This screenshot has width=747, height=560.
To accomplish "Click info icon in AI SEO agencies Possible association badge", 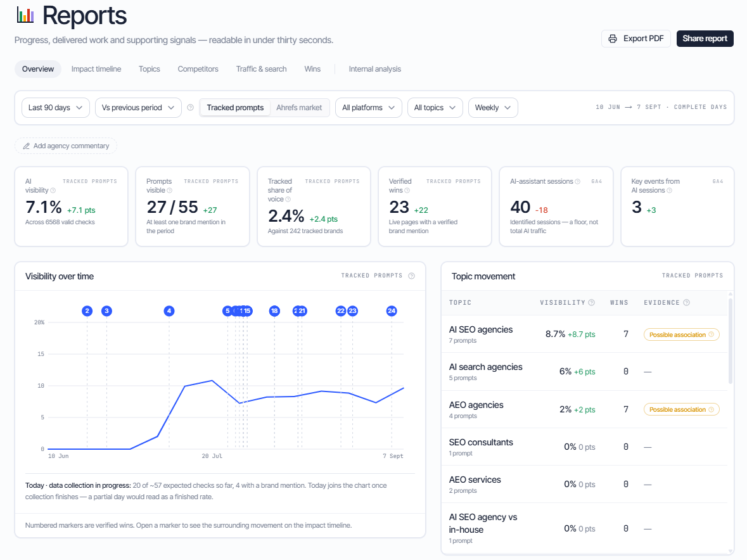I will pyautogui.click(x=712, y=334).
